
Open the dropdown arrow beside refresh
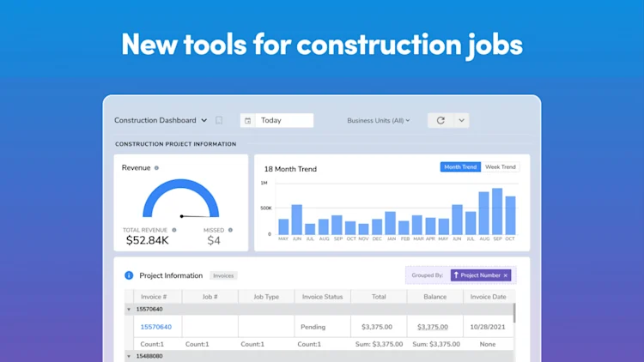click(462, 120)
